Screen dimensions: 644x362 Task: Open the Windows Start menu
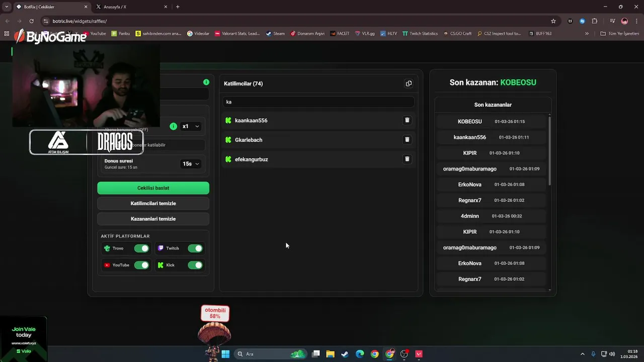tap(225, 354)
